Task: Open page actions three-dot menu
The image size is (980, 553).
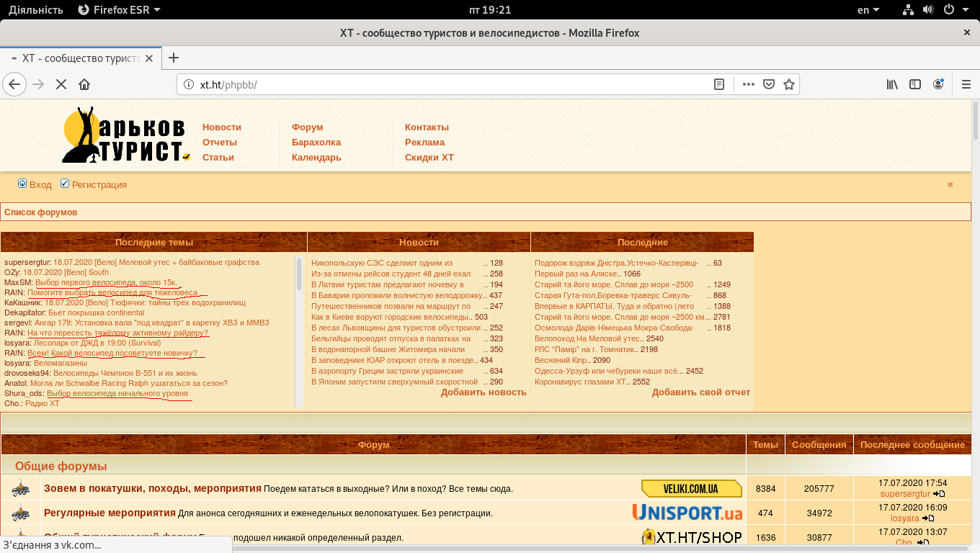Action: [x=749, y=84]
